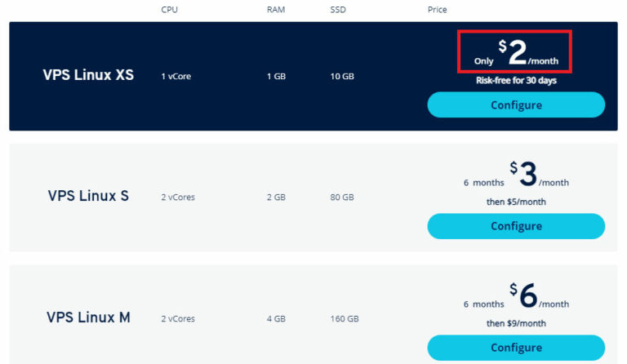
Task: Select the VPS Linux M plan name
Action: [88, 317]
